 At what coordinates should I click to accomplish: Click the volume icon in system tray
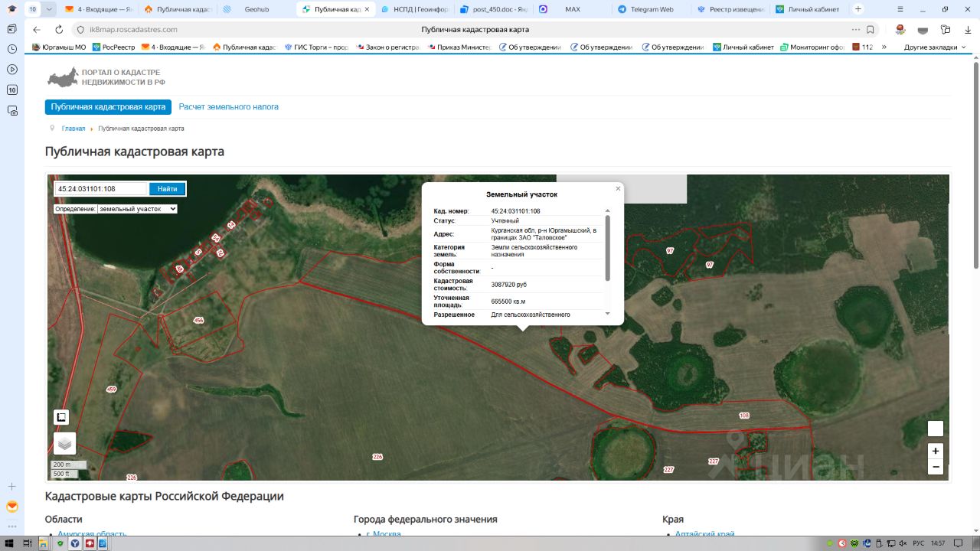[x=901, y=543]
